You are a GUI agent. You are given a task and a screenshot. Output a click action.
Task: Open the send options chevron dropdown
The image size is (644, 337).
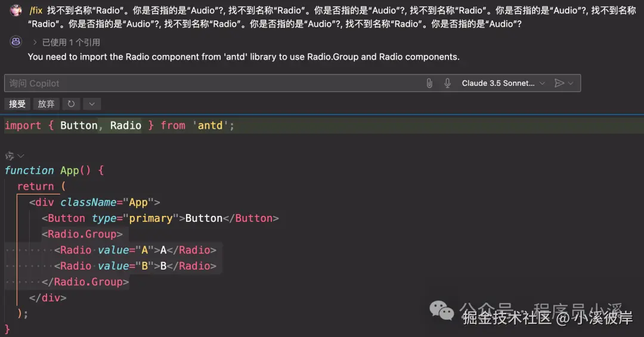click(571, 83)
